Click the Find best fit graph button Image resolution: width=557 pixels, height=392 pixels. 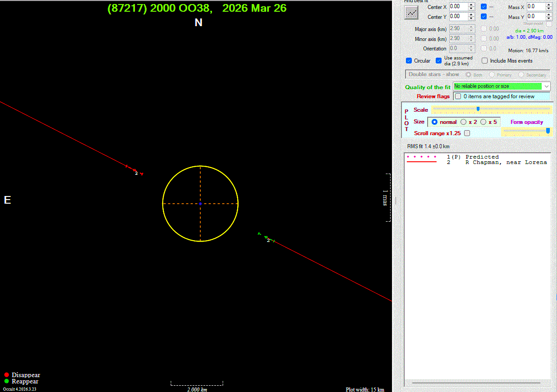[411, 12]
